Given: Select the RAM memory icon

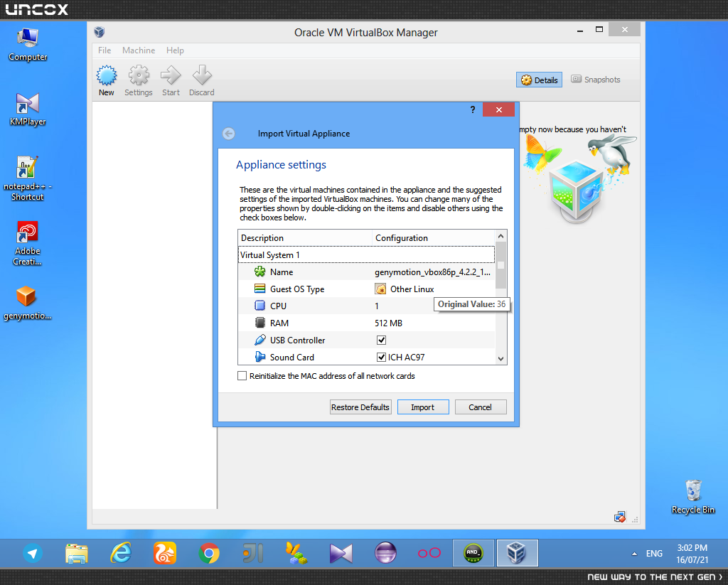Looking at the screenshot, I should [x=260, y=323].
